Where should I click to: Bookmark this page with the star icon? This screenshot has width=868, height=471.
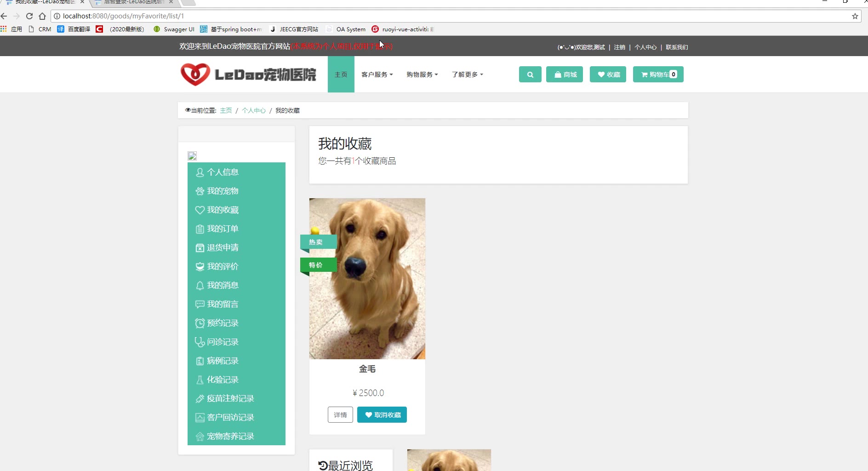855,16
